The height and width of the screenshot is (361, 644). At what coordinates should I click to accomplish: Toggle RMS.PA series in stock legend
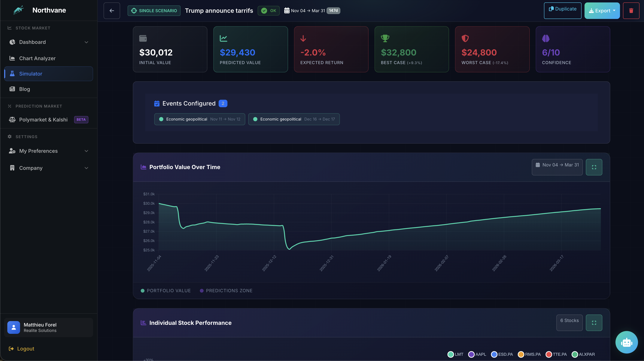pyautogui.click(x=529, y=354)
